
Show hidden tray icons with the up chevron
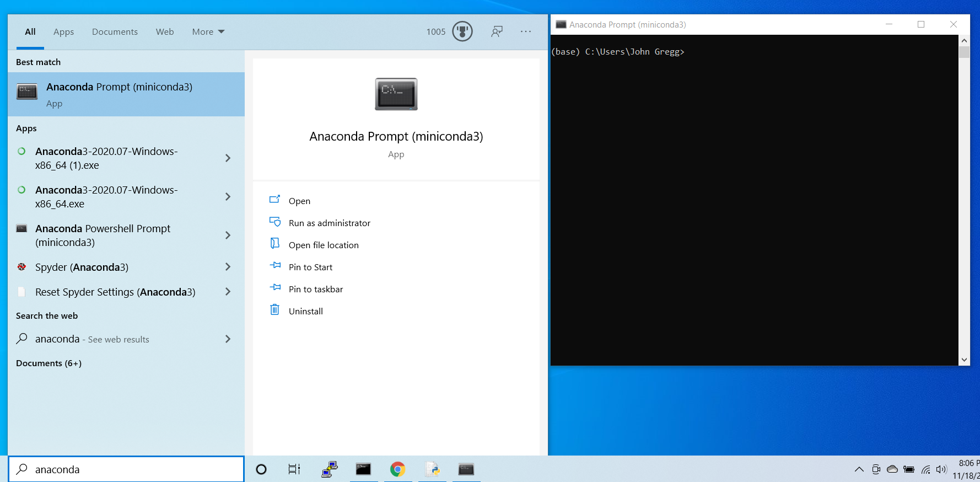859,470
